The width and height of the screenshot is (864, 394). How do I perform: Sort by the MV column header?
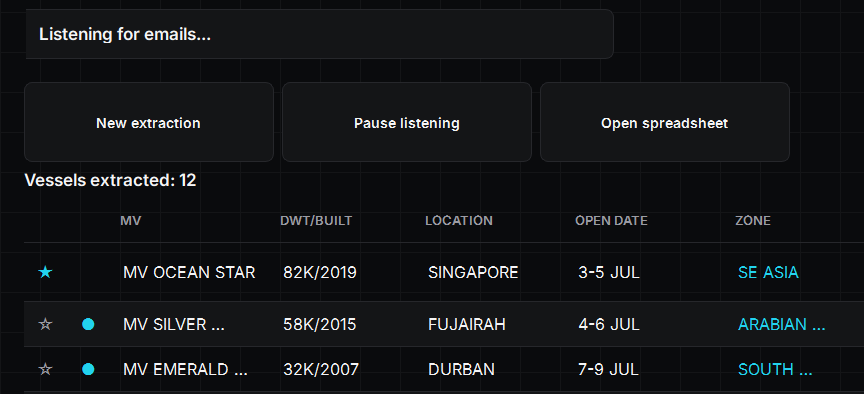click(131, 221)
